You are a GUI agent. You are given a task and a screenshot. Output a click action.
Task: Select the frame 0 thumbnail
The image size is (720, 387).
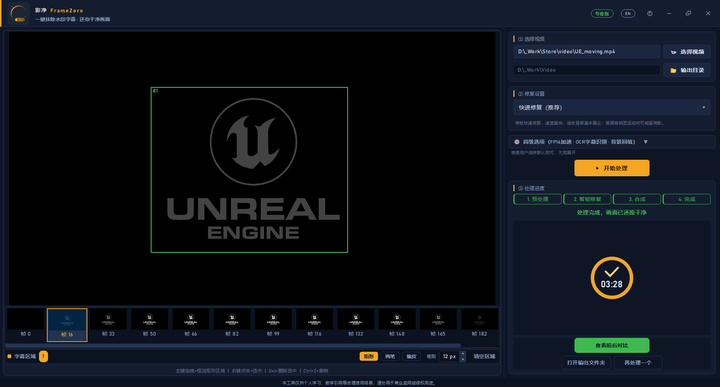click(26, 324)
